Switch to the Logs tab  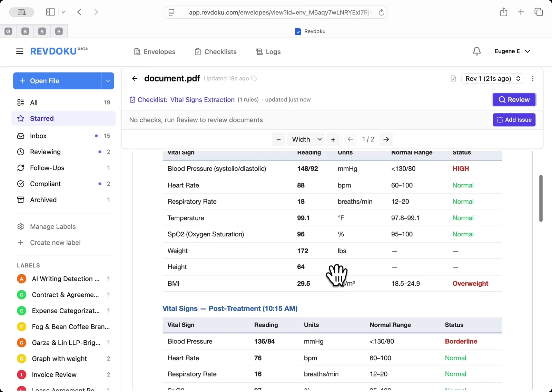268,52
